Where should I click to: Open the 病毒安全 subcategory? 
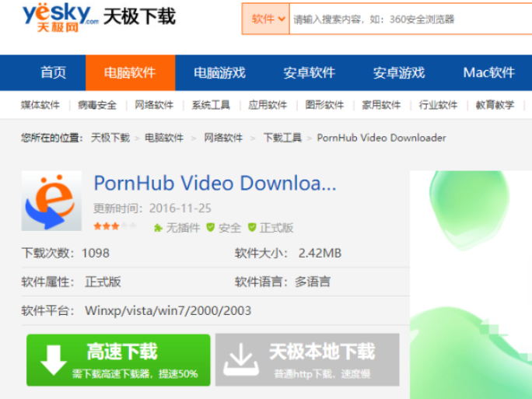click(97, 105)
